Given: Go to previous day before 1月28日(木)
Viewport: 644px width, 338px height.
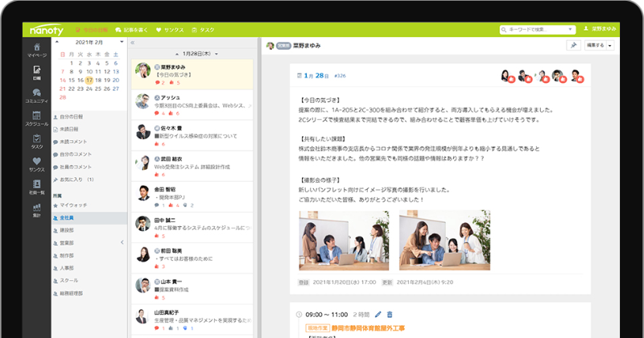Looking at the screenshot, I should [176, 54].
